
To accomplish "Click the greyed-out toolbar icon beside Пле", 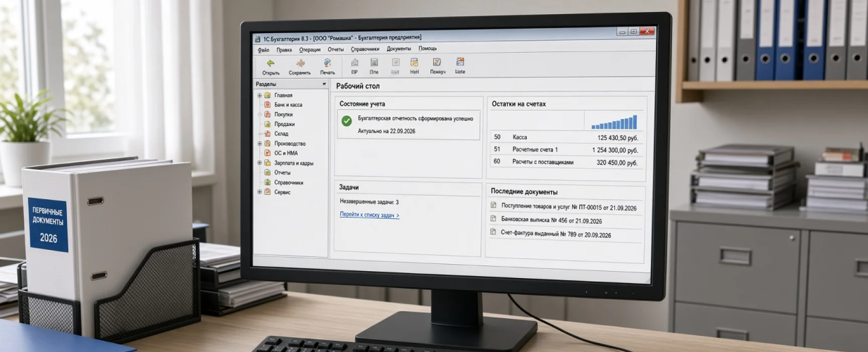I will [x=395, y=63].
